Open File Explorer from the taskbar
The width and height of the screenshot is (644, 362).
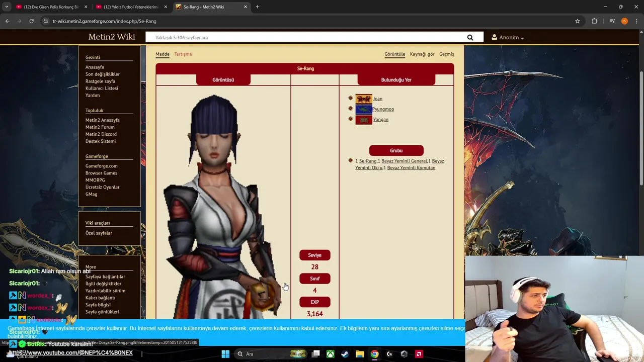tap(360, 354)
